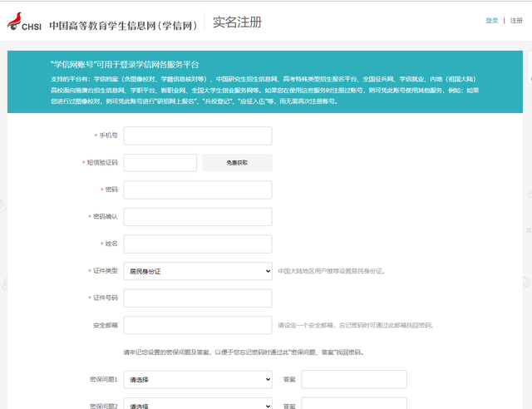
Task: Focus the 证件号码 input field
Action: (x=197, y=298)
